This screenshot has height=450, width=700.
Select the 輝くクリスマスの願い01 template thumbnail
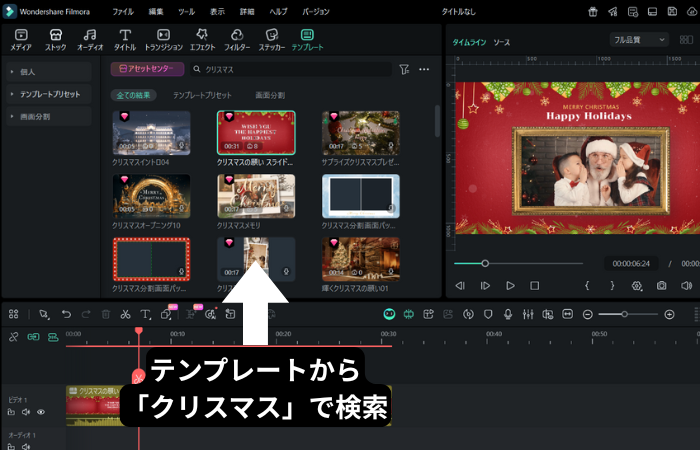point(361,259)
